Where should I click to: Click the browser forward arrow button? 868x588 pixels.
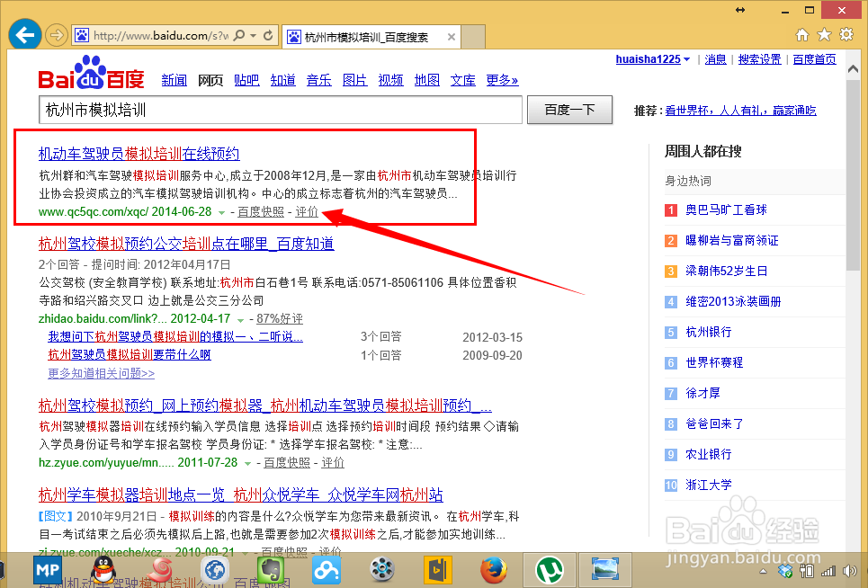pyautogui.click(x=56, y=36)
